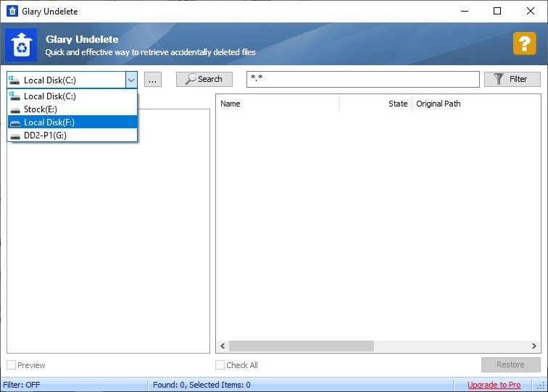Click the drive icon beside Stock(E:)

click(15, 109)
